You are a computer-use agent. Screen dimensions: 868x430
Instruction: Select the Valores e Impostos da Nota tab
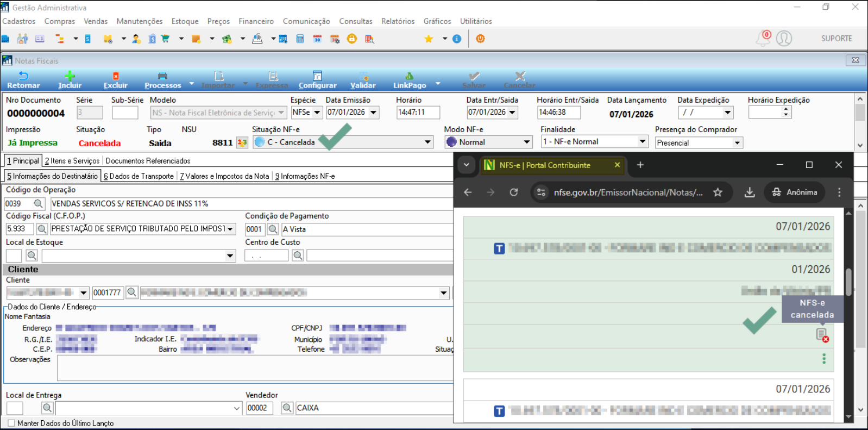tap(224, 176)
